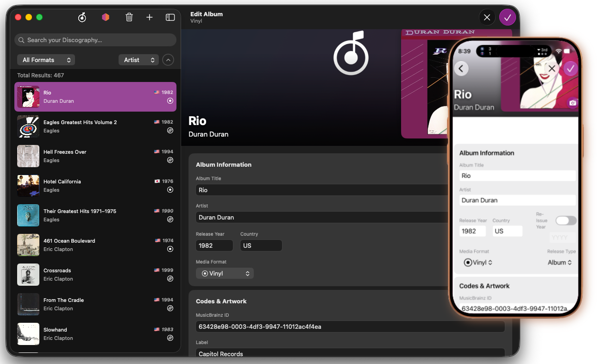Viewport: 597px width, 364px height.
Task: Tap the purple checkmark on the phone screen
Action: tap(571, 69)
